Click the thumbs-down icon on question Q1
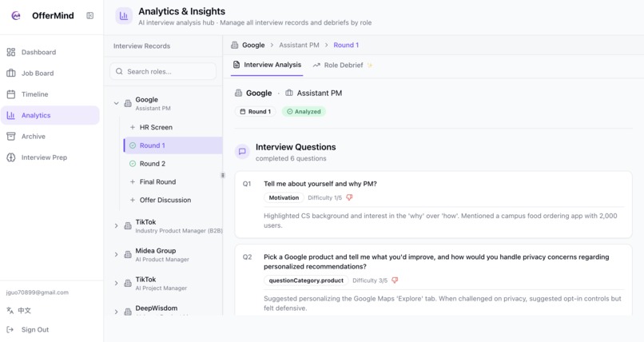Screen dimensions: 644x342 coord(349,197)
